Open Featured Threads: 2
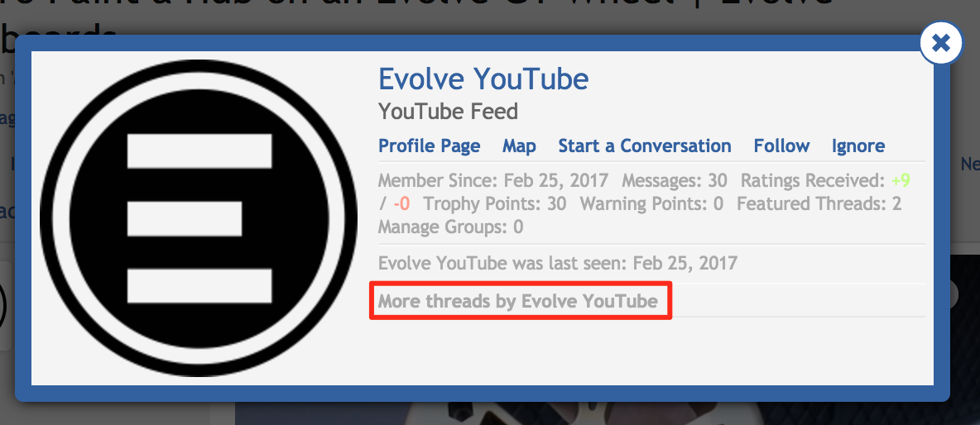Screen dimensions: 980x425 (x=819, y=203)
